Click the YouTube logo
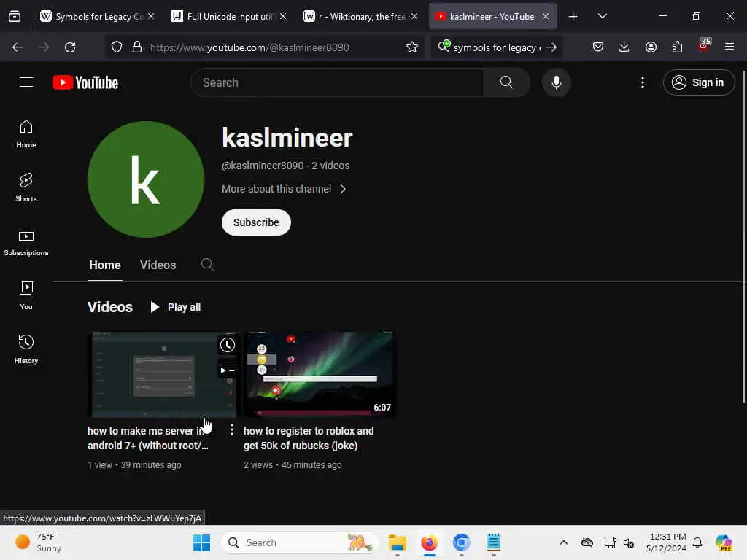Image resolution: width=747 pixels, height=560 pixels. [85, 82]
